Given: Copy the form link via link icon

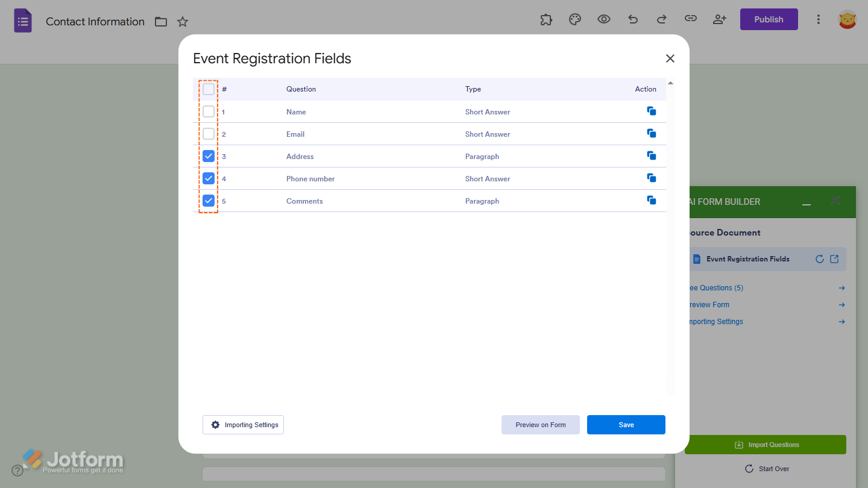Looking at the screenshot, I should tap(690, 19).
